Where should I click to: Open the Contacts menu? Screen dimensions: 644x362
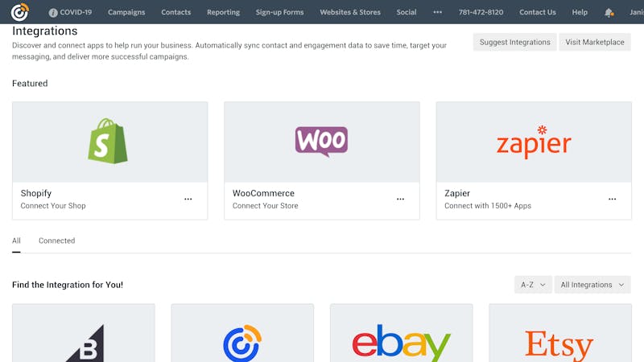coord(175,12)
